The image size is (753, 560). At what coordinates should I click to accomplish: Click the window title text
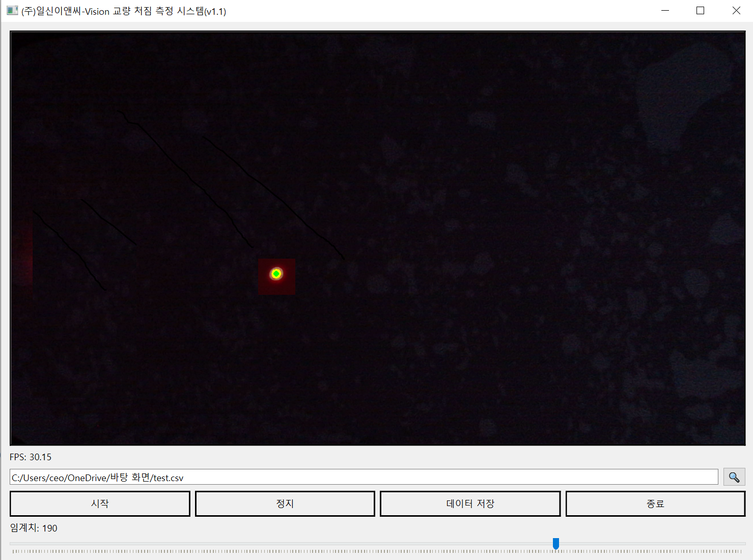click(124, 11)
